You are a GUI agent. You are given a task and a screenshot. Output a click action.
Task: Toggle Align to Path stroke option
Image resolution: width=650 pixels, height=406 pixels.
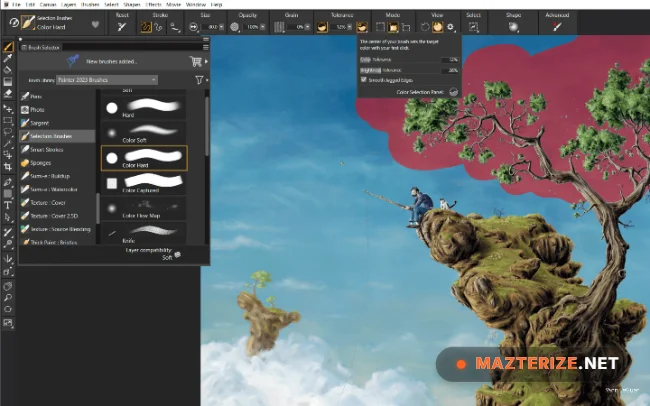(x=175, y=27)
